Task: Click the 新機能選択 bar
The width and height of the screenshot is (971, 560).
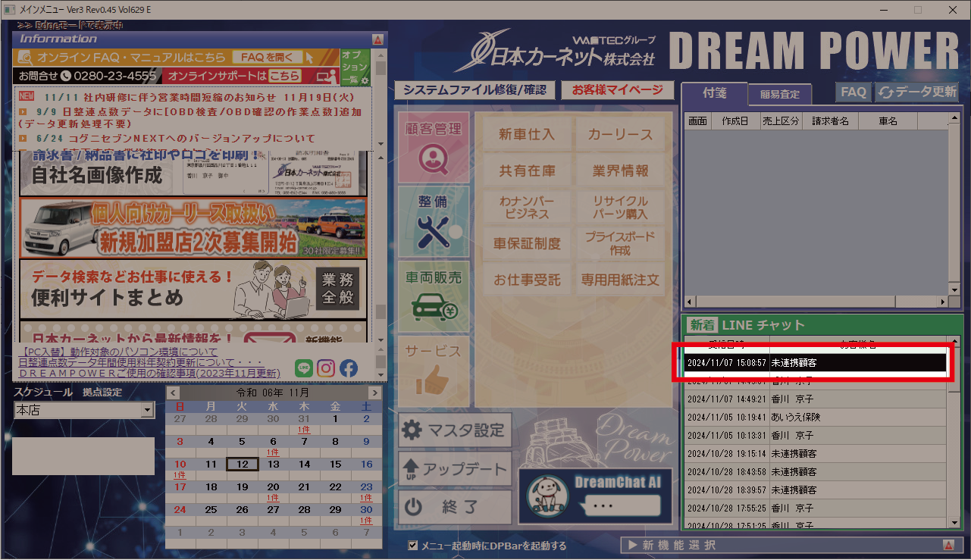Action: pyautogui.click(x=791, y=545)
